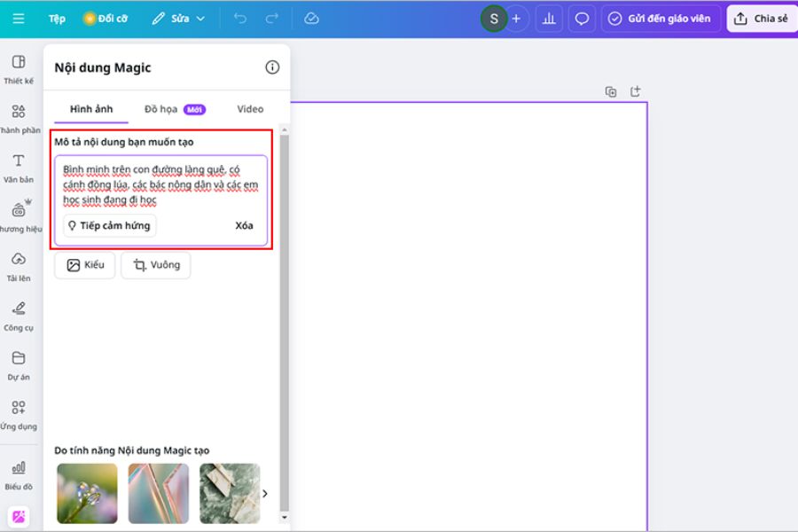The width and height of the screenshot is (798, 532).
Task: Click Xóa to clear the description
Action: point(244,226)
